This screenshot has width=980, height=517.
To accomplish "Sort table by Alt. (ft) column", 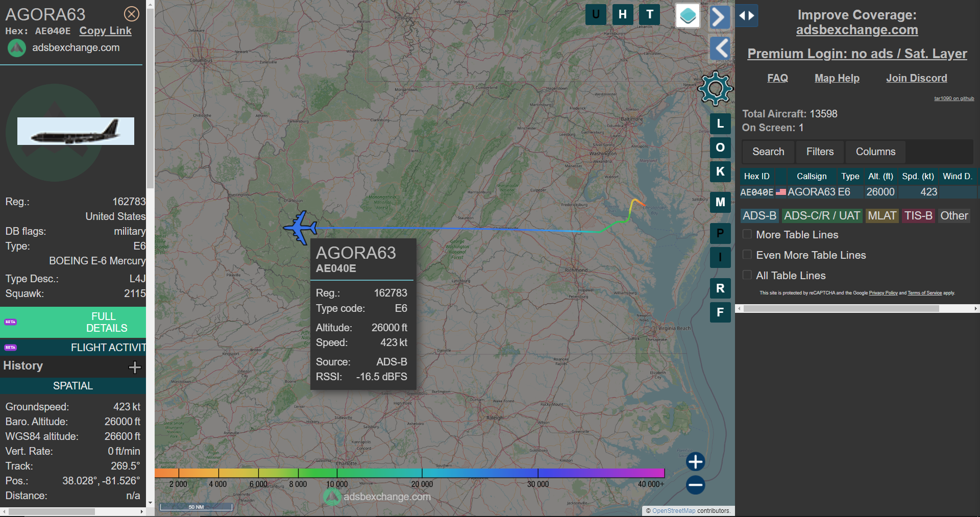I will (x=880, y=176).
